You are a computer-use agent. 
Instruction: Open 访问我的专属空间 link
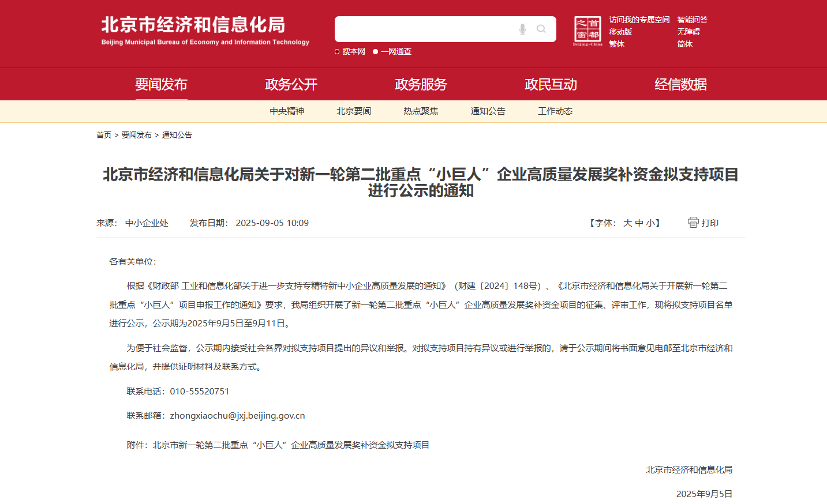coord(639,20)
